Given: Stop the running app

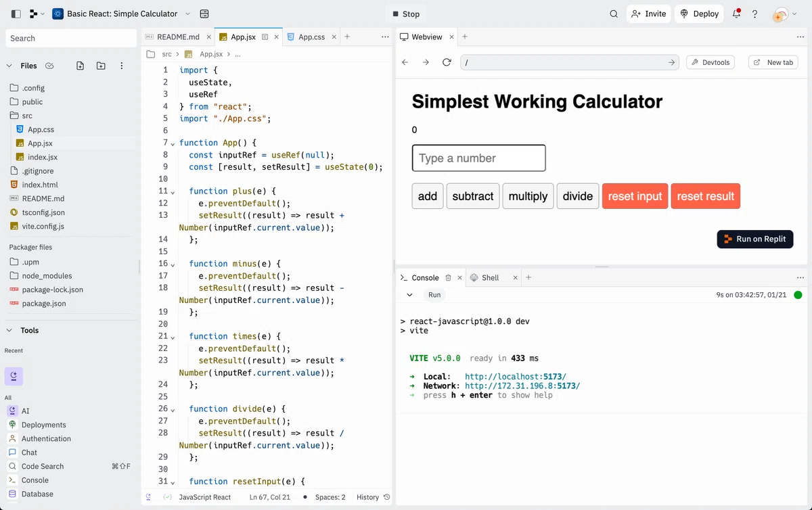Looking at the screenshot, I should click(x=406, y=14).
